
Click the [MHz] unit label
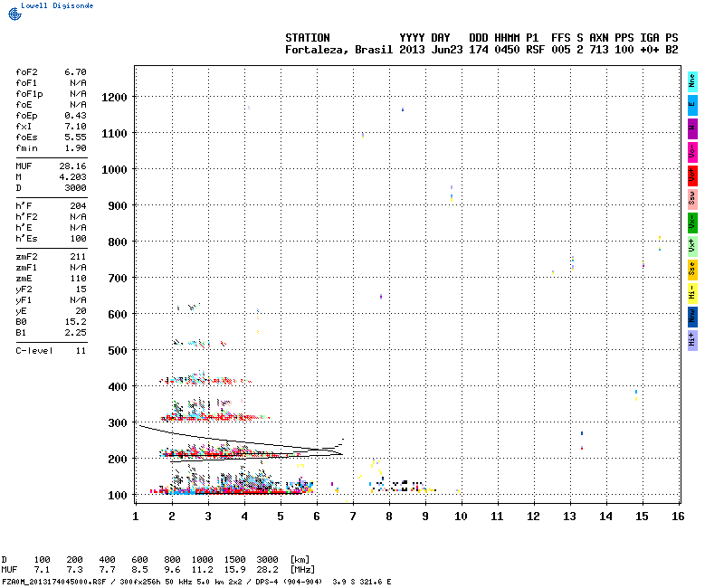(x=302, y=570)
